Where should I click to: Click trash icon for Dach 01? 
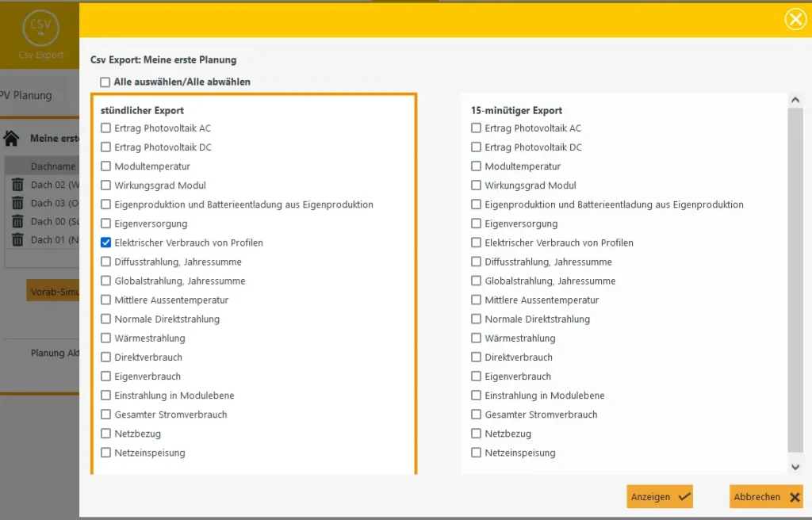[x=17, y=239]
